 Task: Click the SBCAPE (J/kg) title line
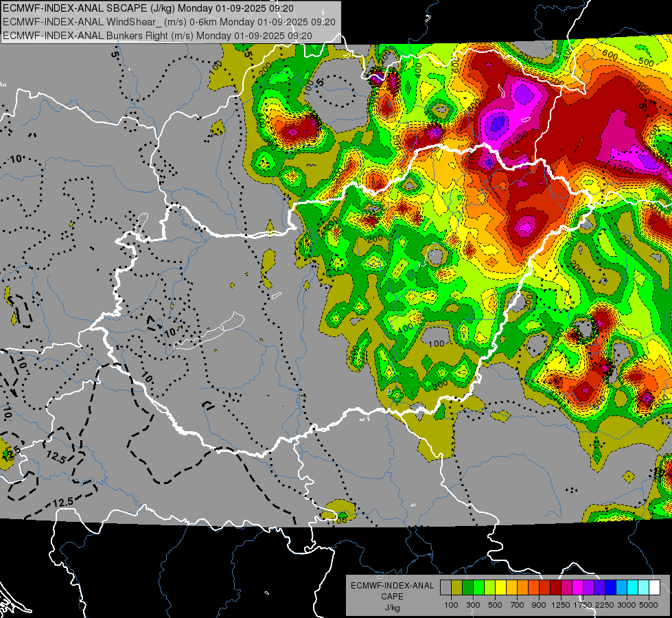[148, 8]
